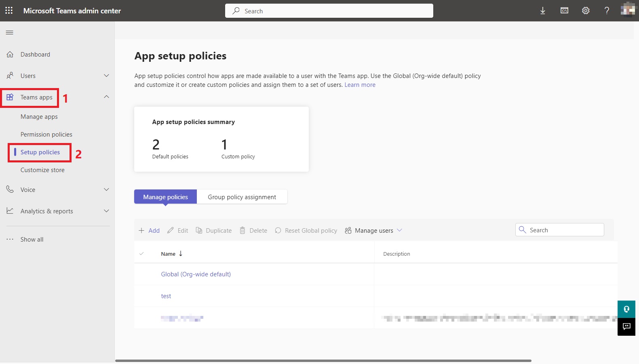Open the help question mark icon
639x364 pixels.
coord(607,11)
